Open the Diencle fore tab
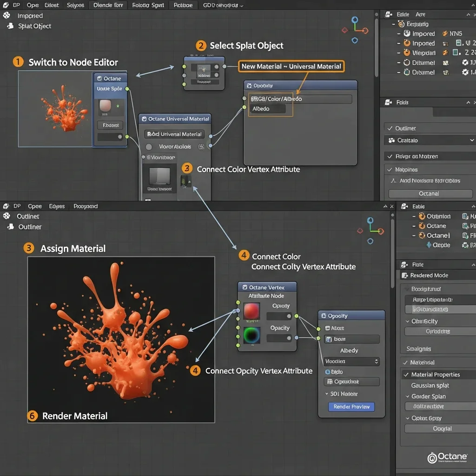This screenshot has height=476, width=476. pos(108,5)
